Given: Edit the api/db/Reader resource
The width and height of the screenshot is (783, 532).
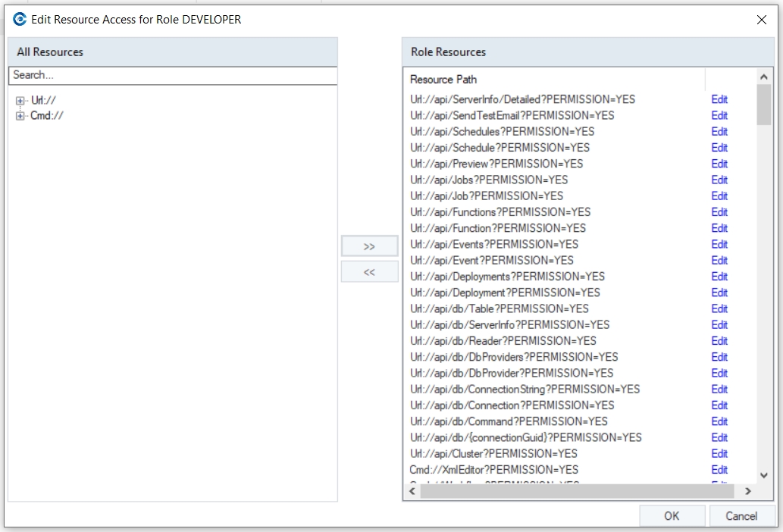Looking at the screenshot, I should click(719, 341).
